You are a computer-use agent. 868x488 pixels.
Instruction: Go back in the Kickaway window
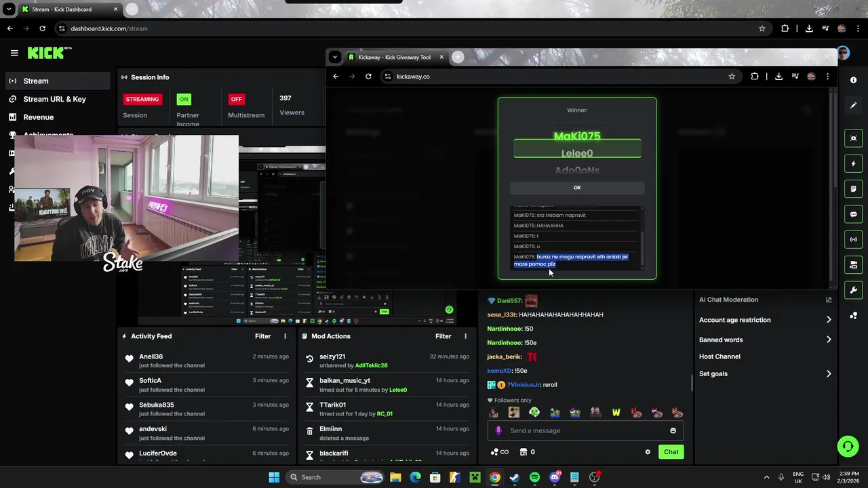pyautogui.click(x=336, y=77)
